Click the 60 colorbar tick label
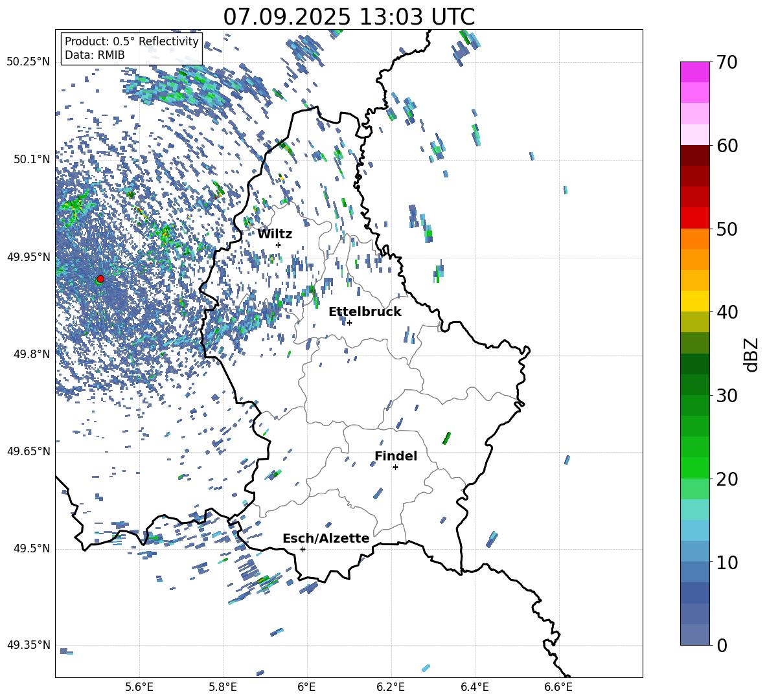Image resolution: width=767 pixels, height=700 pixels. (x=727, y=146)
